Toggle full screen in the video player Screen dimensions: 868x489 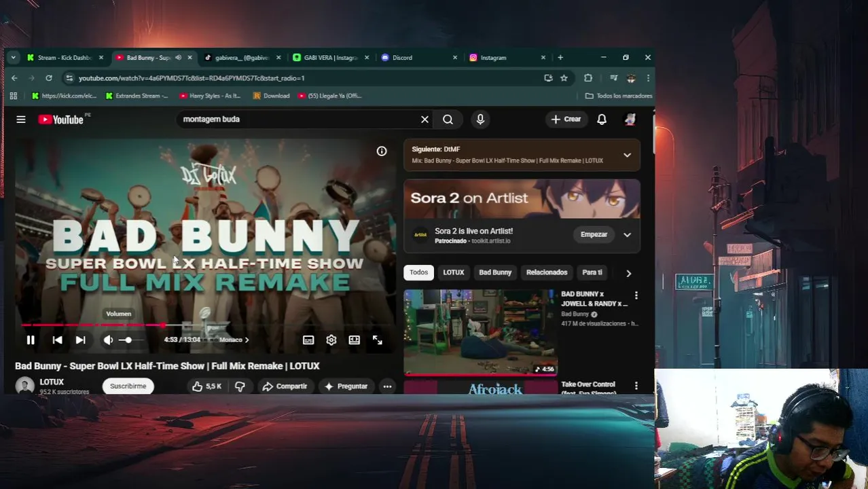pyautogui.click(x=378, y=340)
